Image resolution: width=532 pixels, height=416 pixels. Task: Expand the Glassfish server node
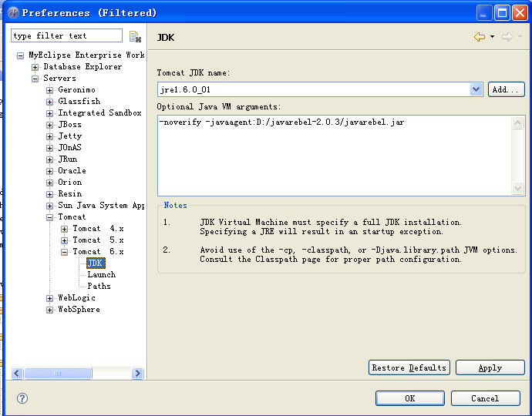(49, 102)
